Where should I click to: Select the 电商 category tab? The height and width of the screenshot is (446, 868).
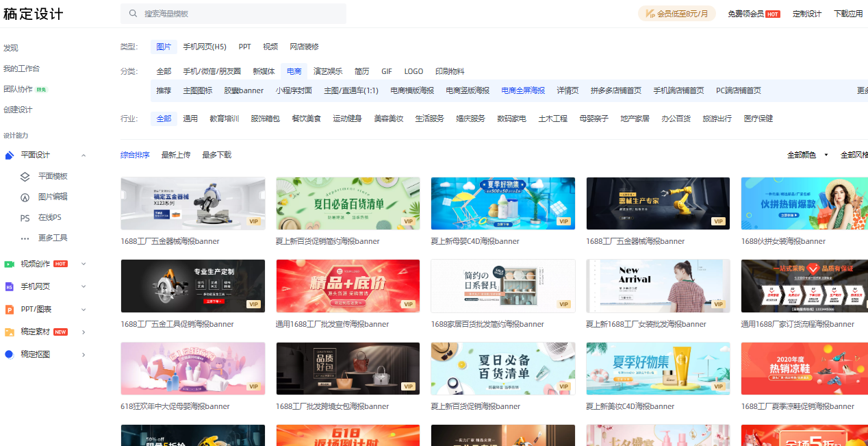(294, 71)
